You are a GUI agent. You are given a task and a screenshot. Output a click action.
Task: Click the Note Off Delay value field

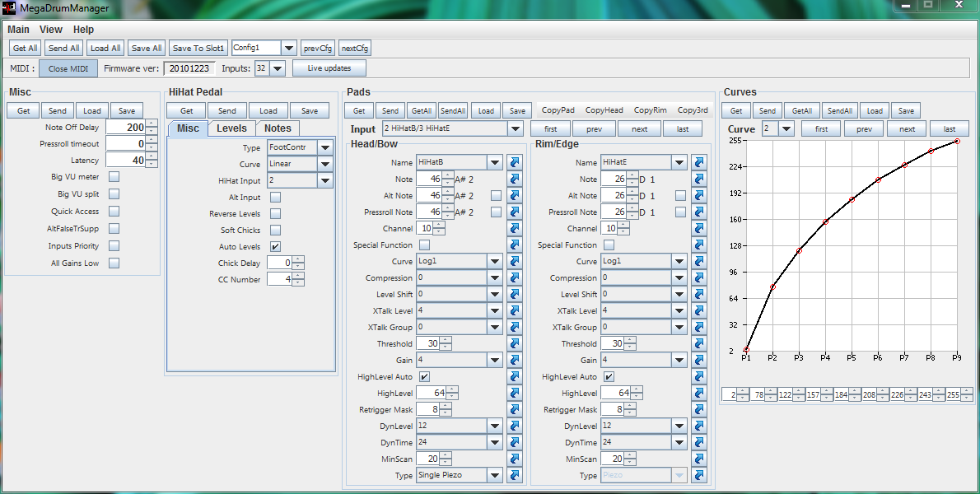pos(125,128)
